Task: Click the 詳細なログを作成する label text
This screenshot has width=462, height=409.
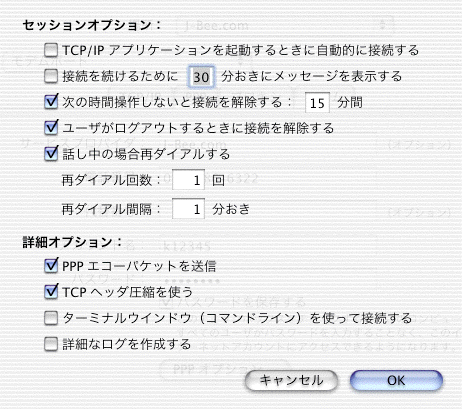Action: tap(127, 344)
